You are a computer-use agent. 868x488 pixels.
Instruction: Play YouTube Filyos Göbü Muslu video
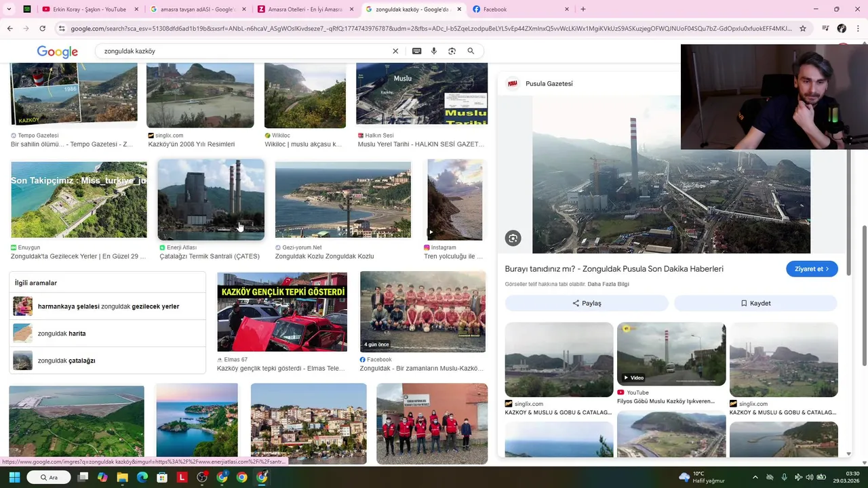click(671, 354)
